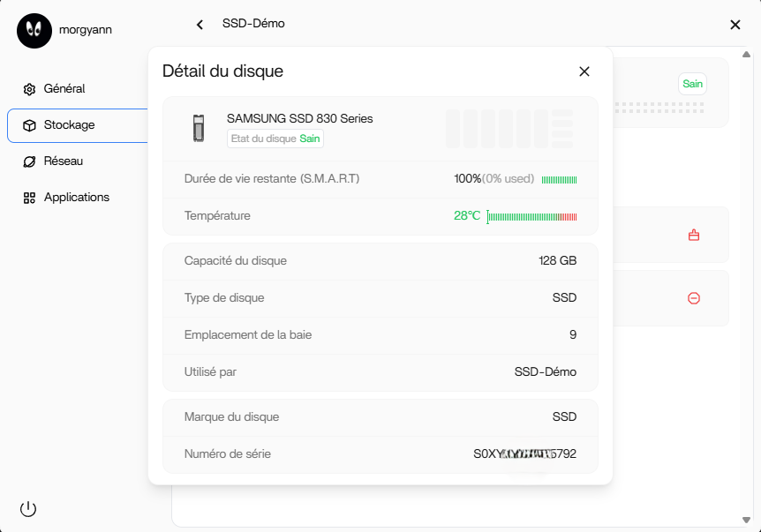Click the bay number 9 value
Image resolution: width=761 pixels, height=532 pixels.
(573, 335)
